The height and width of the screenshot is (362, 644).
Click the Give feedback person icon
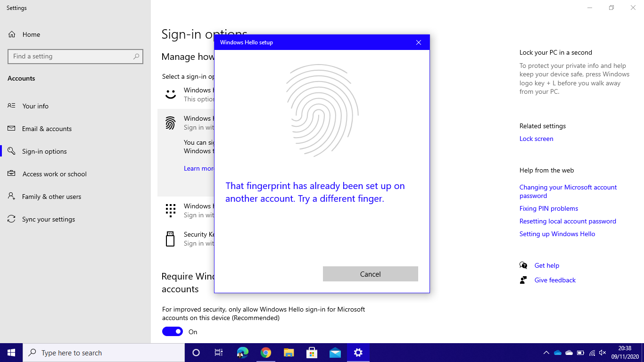coord(523,280)
